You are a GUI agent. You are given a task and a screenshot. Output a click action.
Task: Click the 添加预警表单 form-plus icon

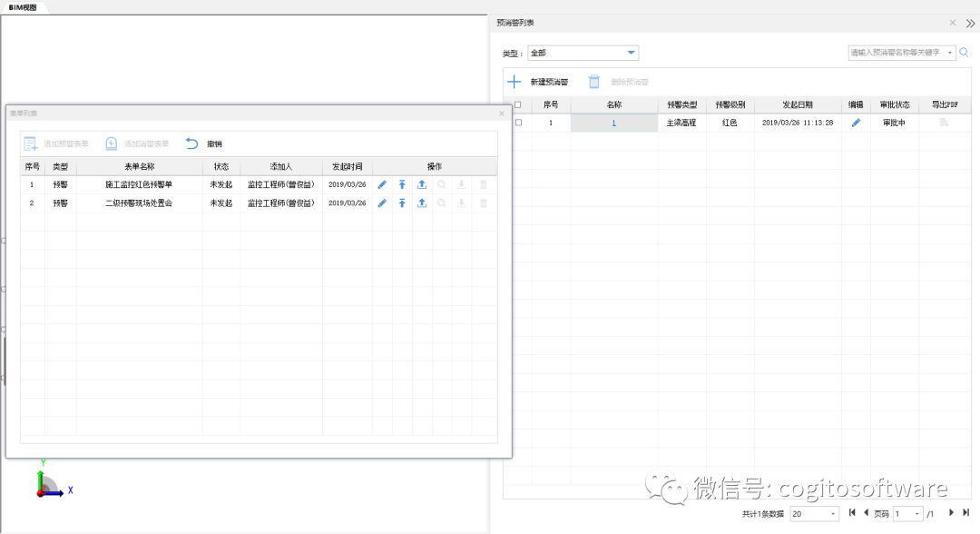tap(30, 143)
